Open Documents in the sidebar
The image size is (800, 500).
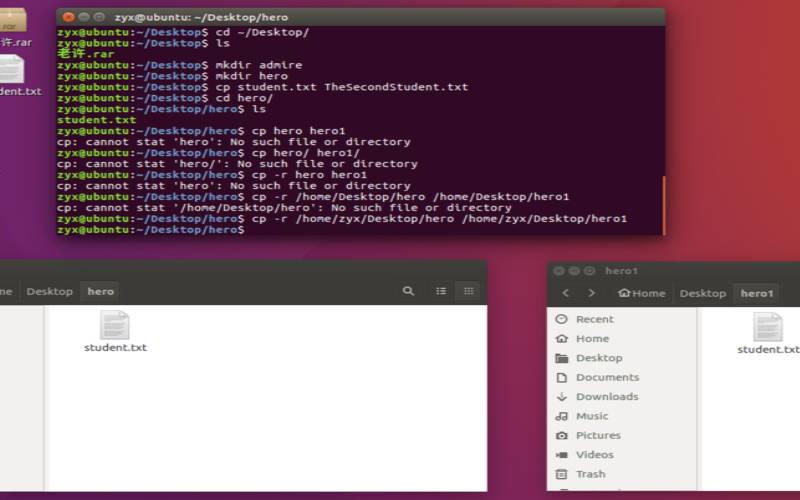pos(606,377)
